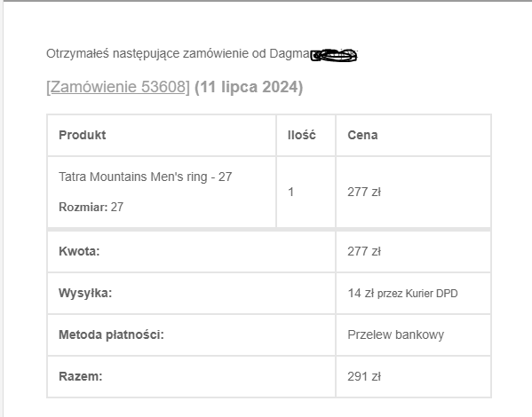Click the Rozmiar: 27 size text

pyautogui.click(x=91, y=207)
